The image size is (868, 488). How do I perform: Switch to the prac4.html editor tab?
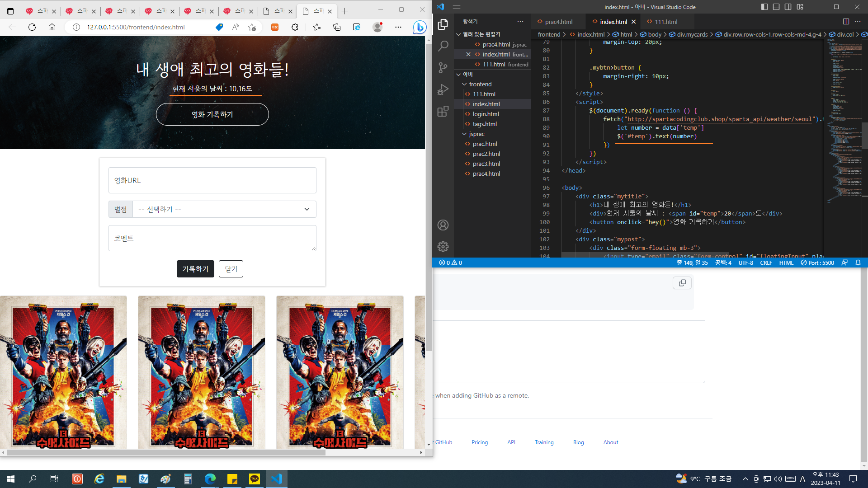558,22
